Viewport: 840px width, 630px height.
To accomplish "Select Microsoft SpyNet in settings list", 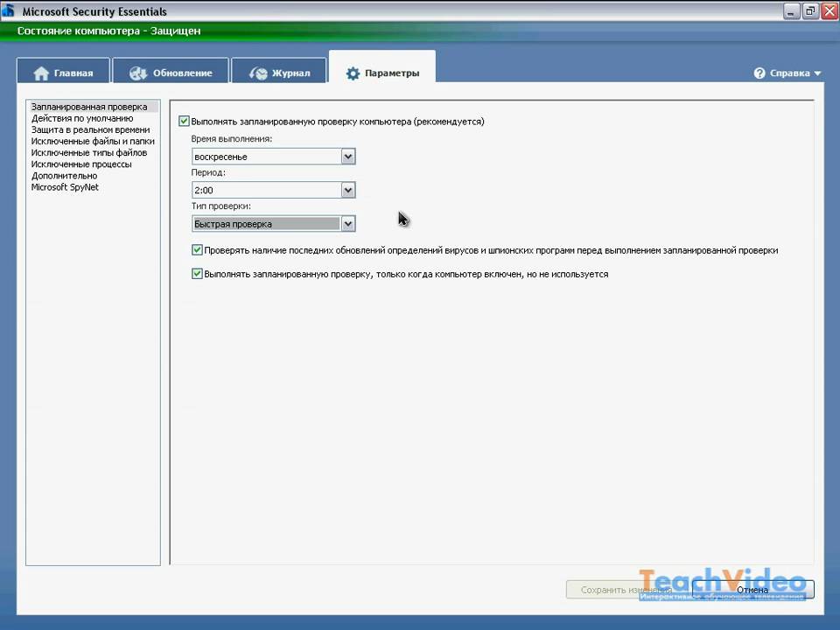I will (x=65, y=187).
